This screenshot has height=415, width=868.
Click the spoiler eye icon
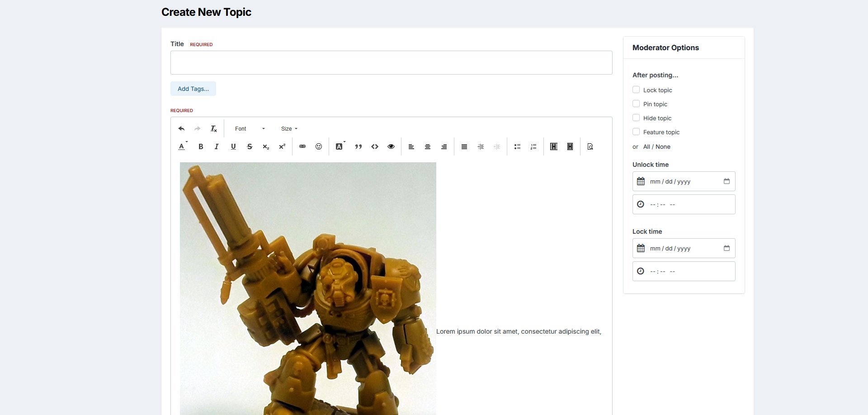pos(391,146)
